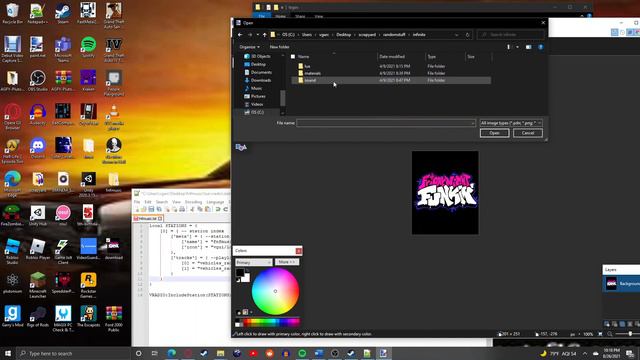Click New folder in the Open dialog

279,47
